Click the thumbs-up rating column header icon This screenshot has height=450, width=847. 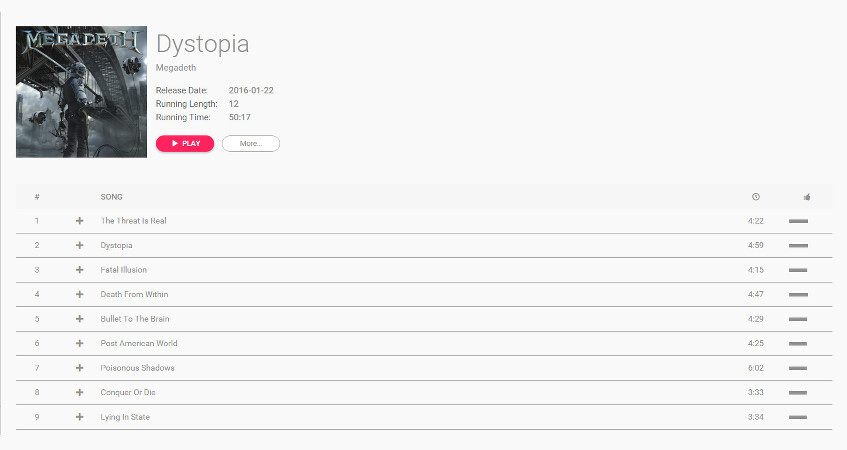tap(807, 197)
